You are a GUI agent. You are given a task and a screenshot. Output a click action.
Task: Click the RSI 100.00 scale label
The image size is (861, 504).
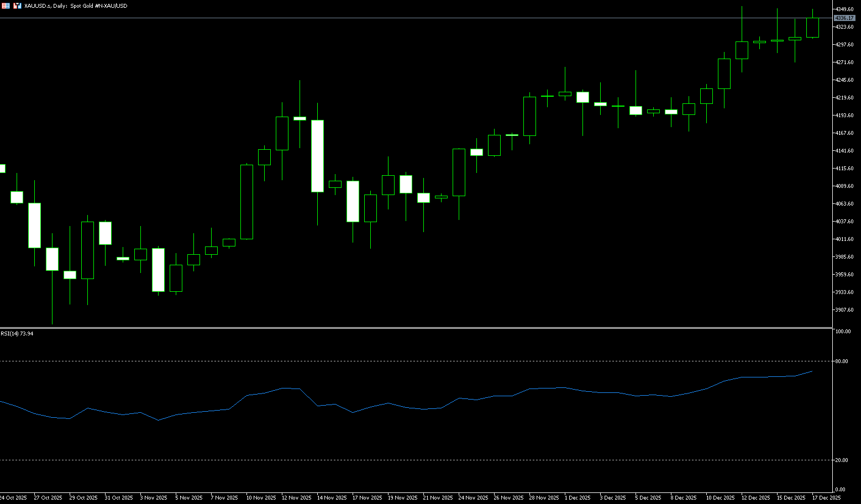click(843, 332)
